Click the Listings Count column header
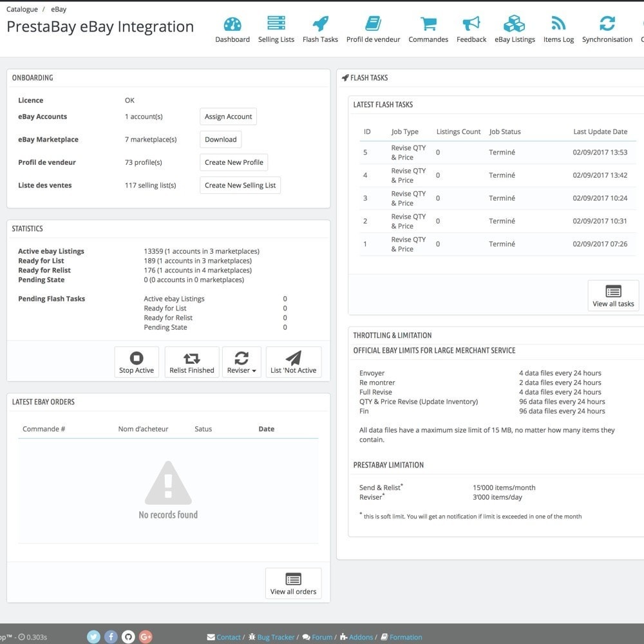644x644 pixels. (x=459, y=132)
